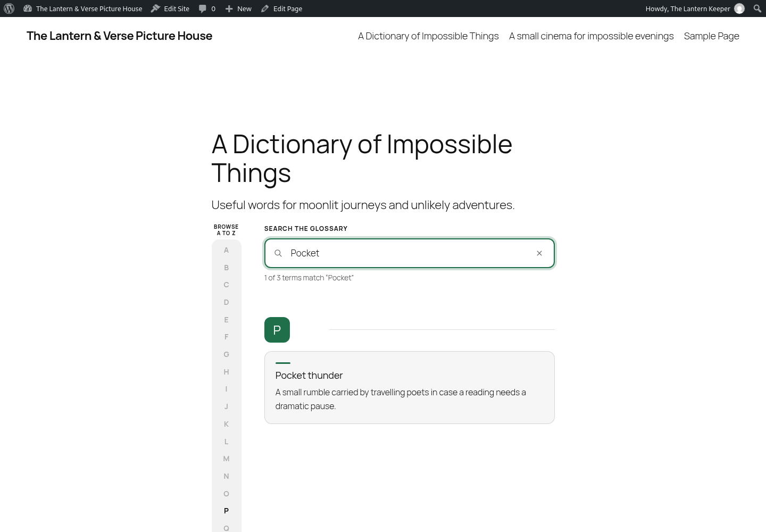The height and width of the screenshot is (532, 766).
Task: Jump to letter O in the index
Action: 226,494
